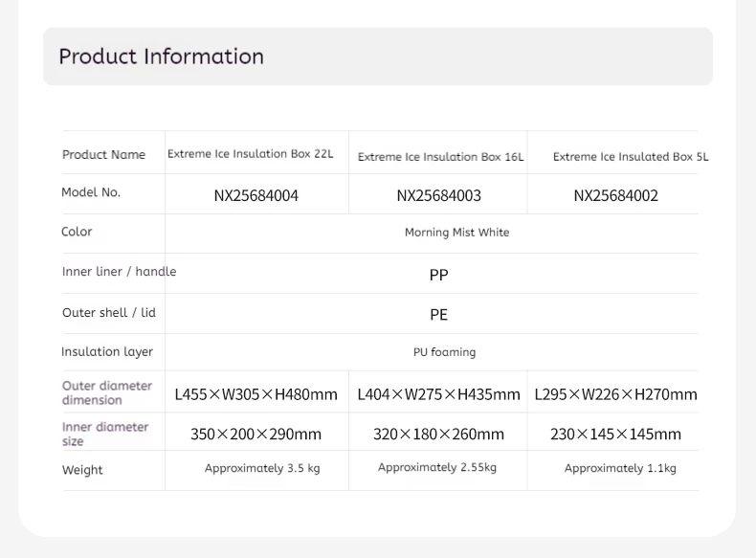Click 230×145×145mm inner size cell
The height and width of the screenshot is (558, 756).
coord(615,435)
